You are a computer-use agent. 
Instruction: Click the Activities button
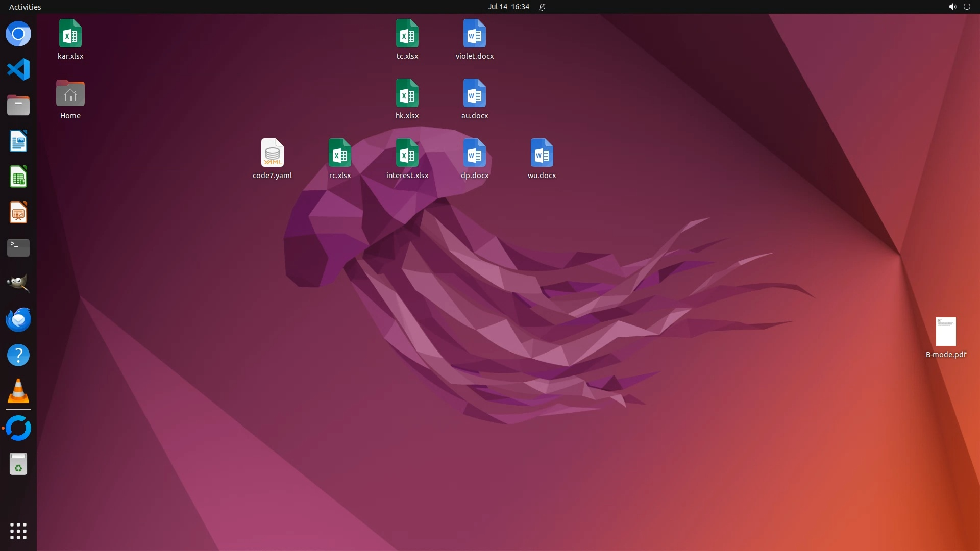pyautogui.click(x=25, y=7)
